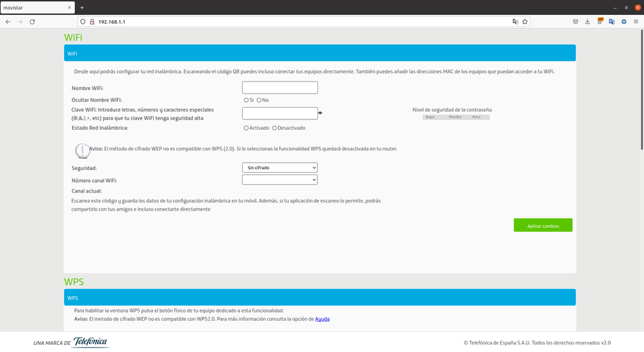Image resolution: width=644 pixels, height=352 pixels.
Task: Click the Aplicar cambios button
Action: [x=543, y=225]
